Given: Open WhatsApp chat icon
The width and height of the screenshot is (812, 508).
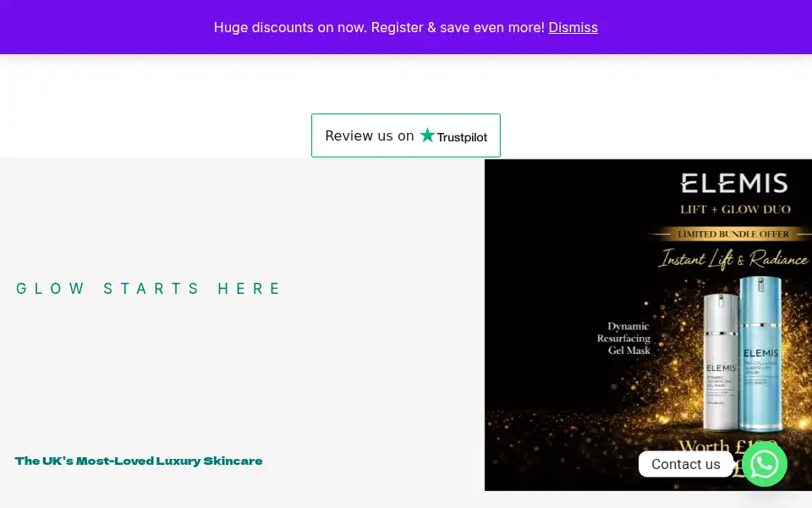Looking at the screenshot, I should pos(765,464).
